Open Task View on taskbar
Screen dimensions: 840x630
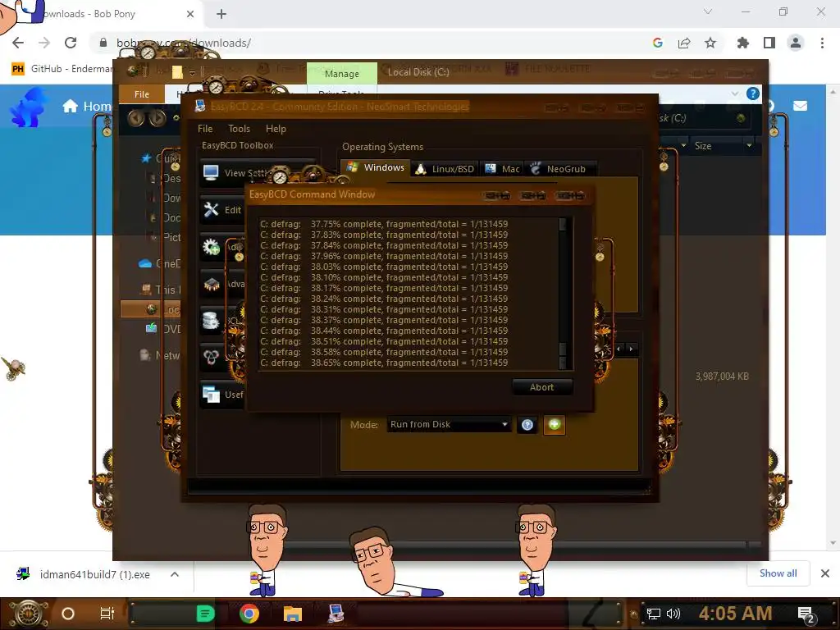tap(107, 614)
